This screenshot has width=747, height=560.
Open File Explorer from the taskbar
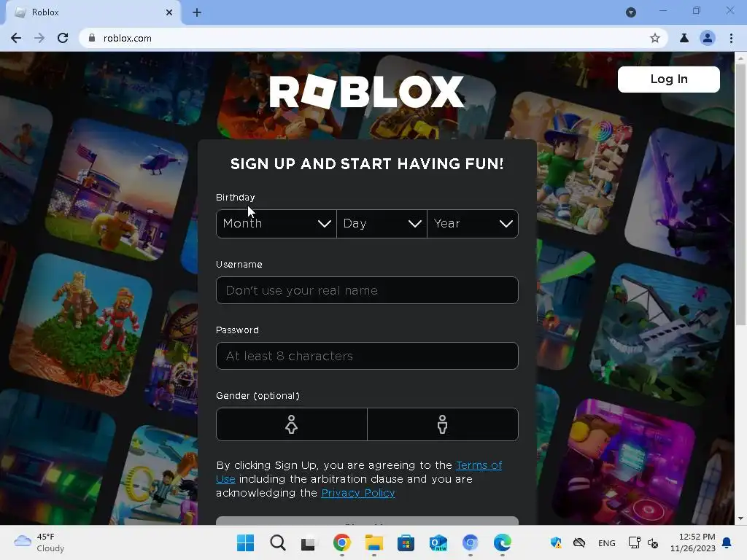374,542
